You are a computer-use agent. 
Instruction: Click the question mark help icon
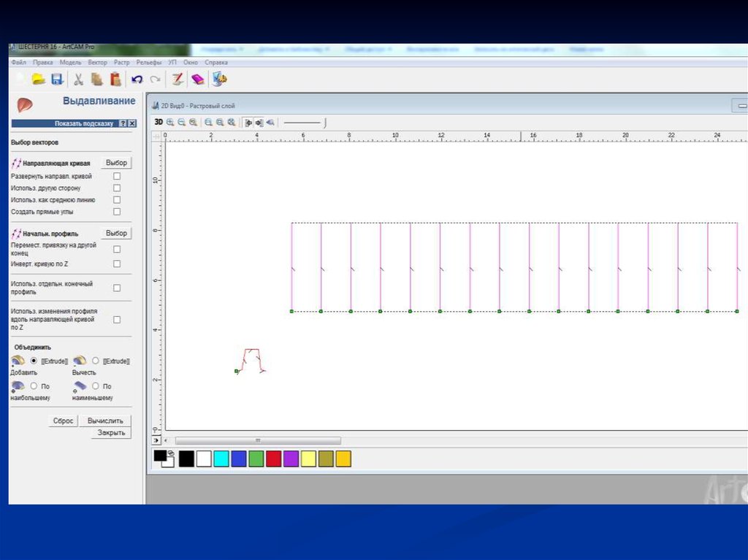click(123, 124)
